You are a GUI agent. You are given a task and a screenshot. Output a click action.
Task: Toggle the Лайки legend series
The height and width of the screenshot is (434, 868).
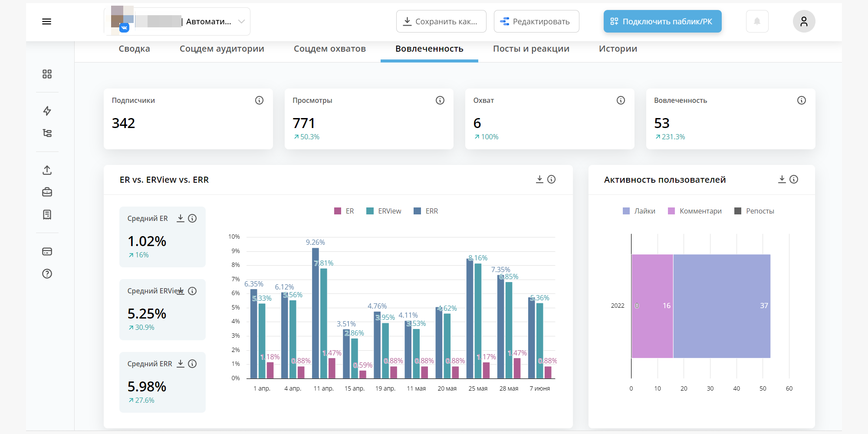(x=639, y=211)
